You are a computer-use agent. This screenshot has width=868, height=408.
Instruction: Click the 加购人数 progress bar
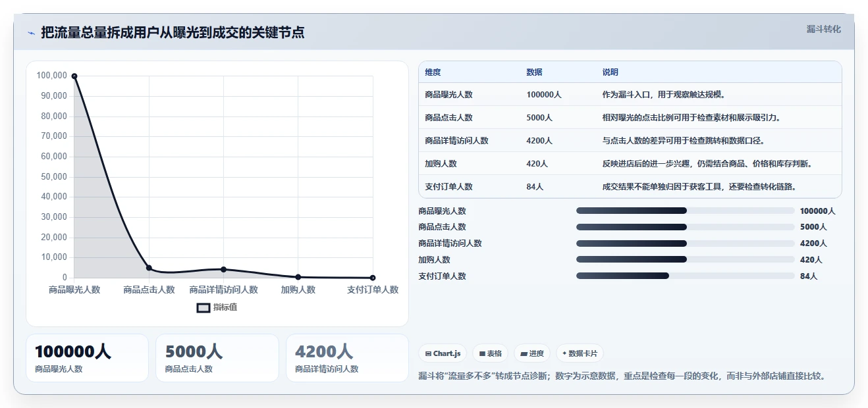685,259
